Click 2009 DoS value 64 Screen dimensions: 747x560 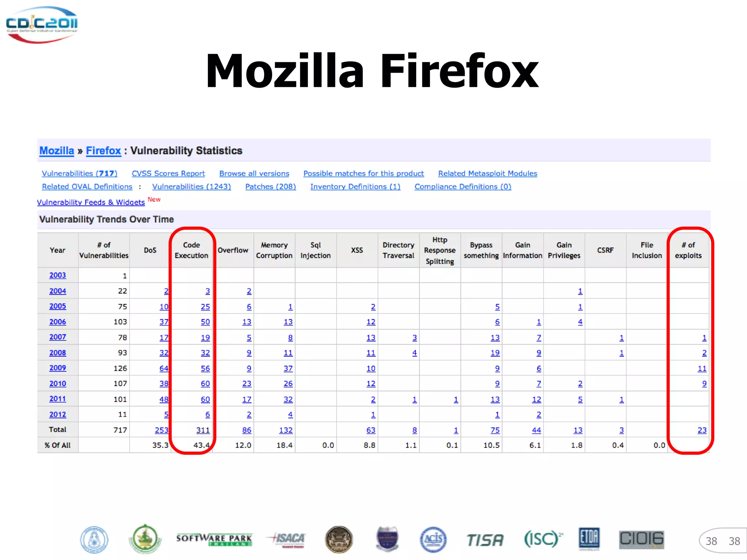pyautogui.click(x=164, y=369)
